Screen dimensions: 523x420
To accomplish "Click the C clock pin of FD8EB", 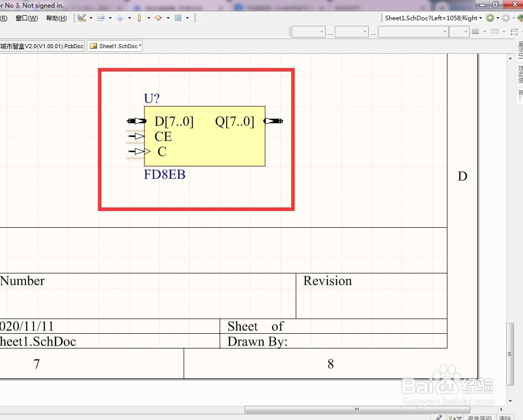I will coord(140,152).
